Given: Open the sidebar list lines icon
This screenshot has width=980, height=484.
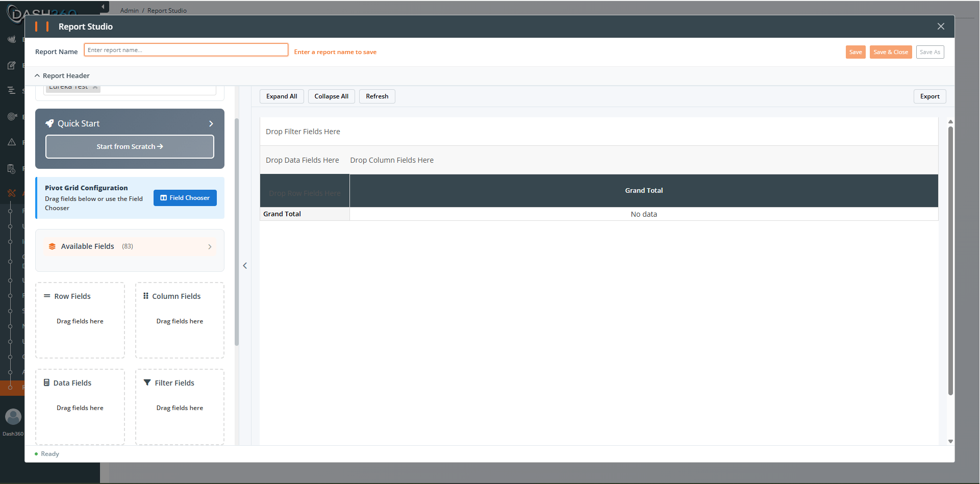Looking at the screenshot, I should click(12, 91).
